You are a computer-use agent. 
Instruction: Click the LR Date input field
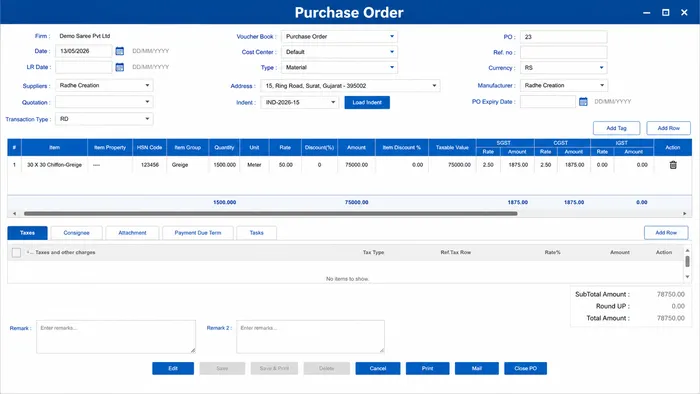tap(83, 67)
